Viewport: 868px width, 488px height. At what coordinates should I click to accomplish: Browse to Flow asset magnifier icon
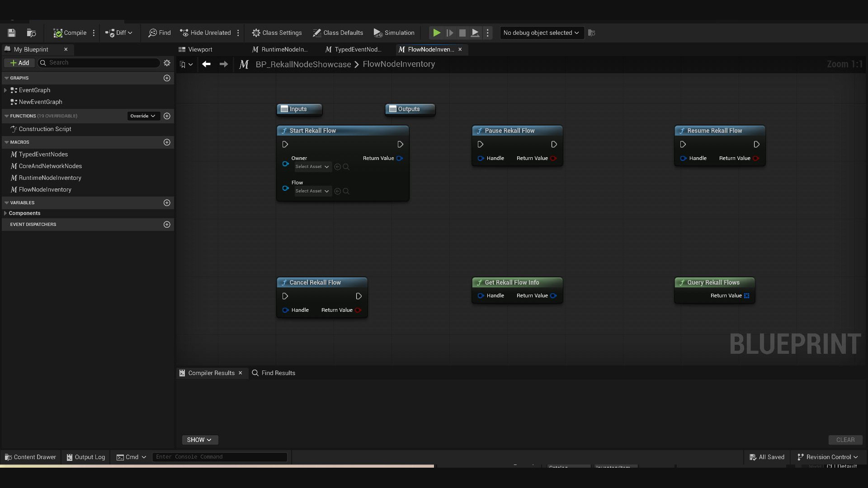click(x=346, y=191)
